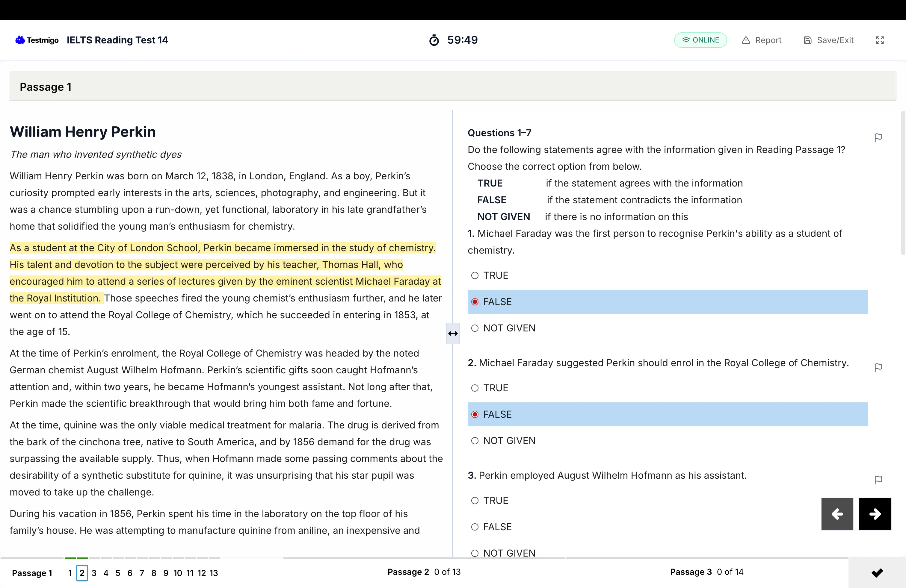Select FALSE for question 2

pos(475,414)
